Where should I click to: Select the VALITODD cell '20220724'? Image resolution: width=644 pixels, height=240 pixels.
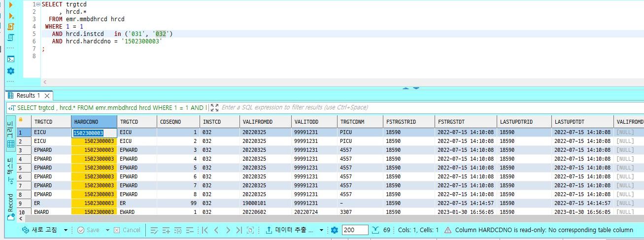(x=313, y=212)
